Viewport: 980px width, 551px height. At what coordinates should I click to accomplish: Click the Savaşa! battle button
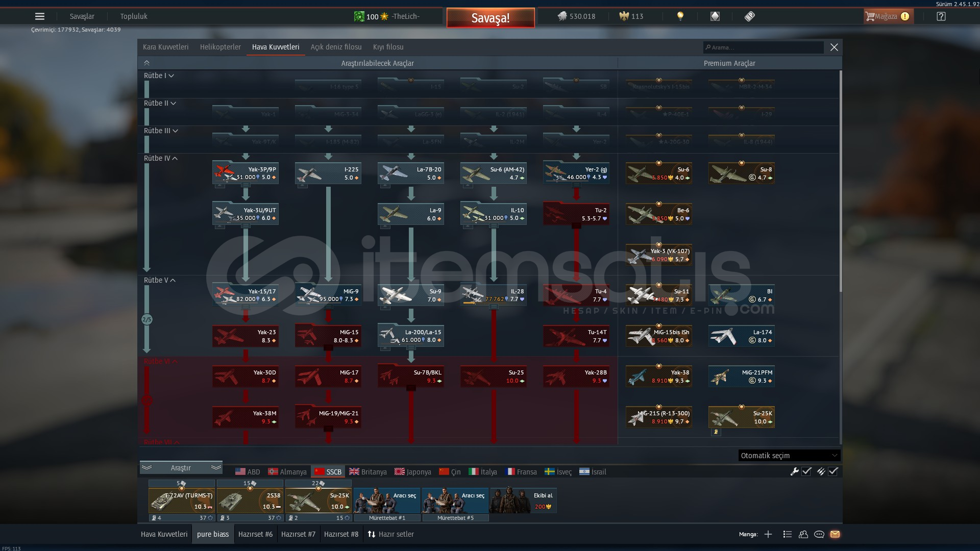pyautogui.click(x=491, y=18)
